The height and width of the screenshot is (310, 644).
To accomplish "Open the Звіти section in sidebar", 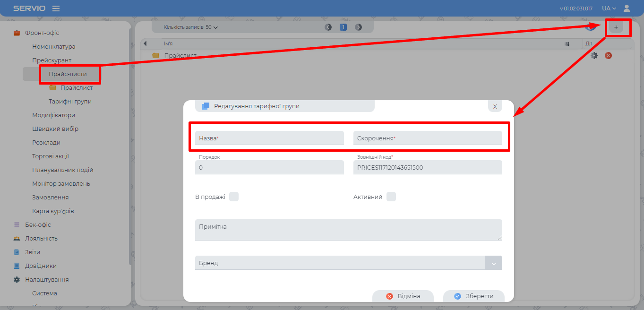I will point(33,252).
